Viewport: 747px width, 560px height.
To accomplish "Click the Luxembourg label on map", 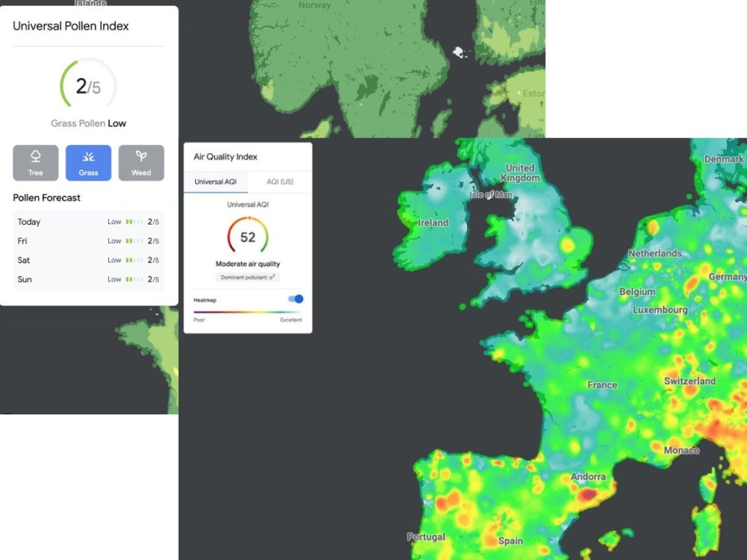I will [x=660, y=310].
